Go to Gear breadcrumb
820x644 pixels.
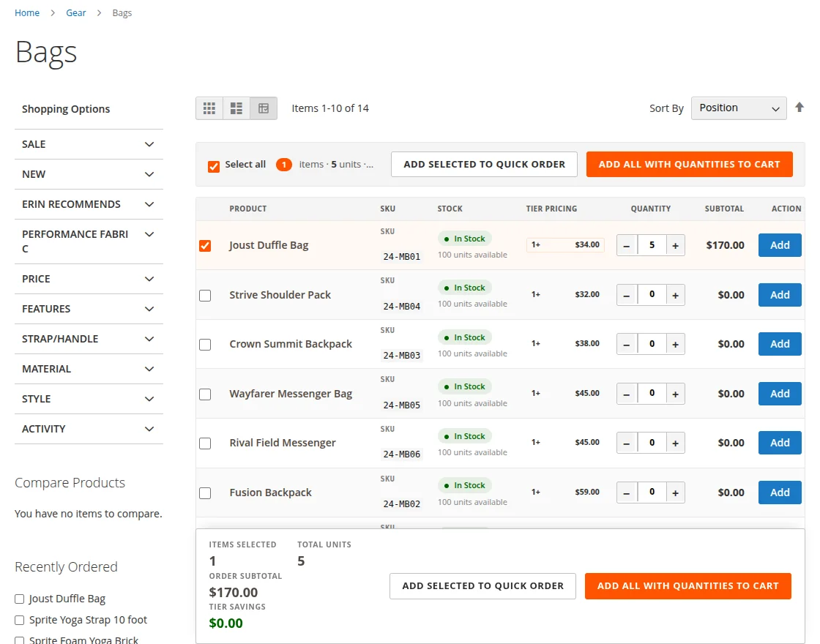pos(76,12)
